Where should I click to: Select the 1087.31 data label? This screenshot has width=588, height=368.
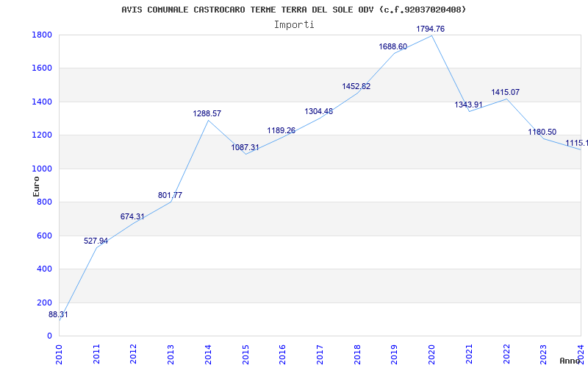pos(245,148)
